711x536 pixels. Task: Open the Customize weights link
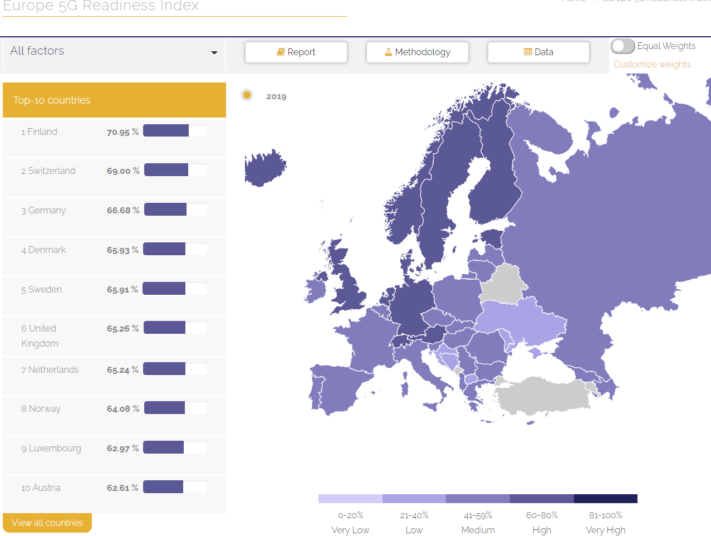651,64
